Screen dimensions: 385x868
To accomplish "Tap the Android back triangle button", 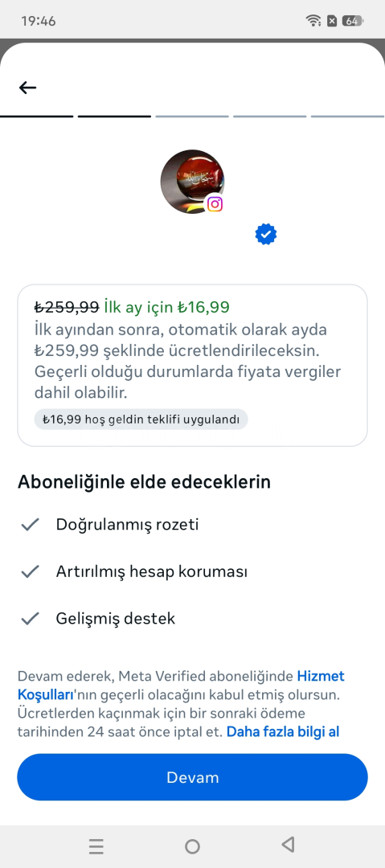I will [x=288, y=844].
